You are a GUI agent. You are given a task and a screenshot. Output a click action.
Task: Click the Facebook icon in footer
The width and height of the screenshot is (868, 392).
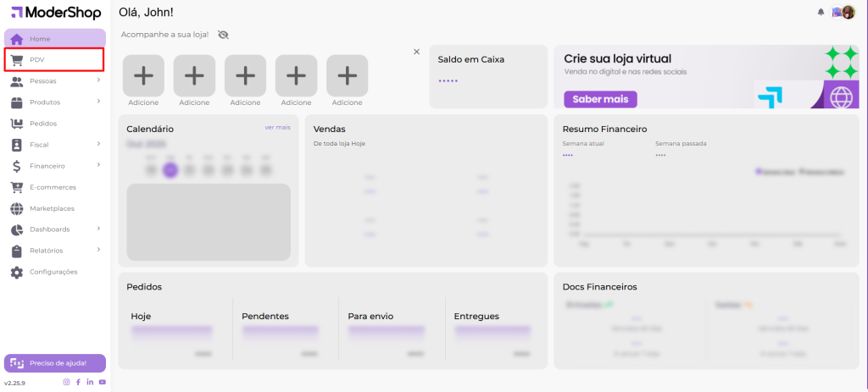coord(79,383)
